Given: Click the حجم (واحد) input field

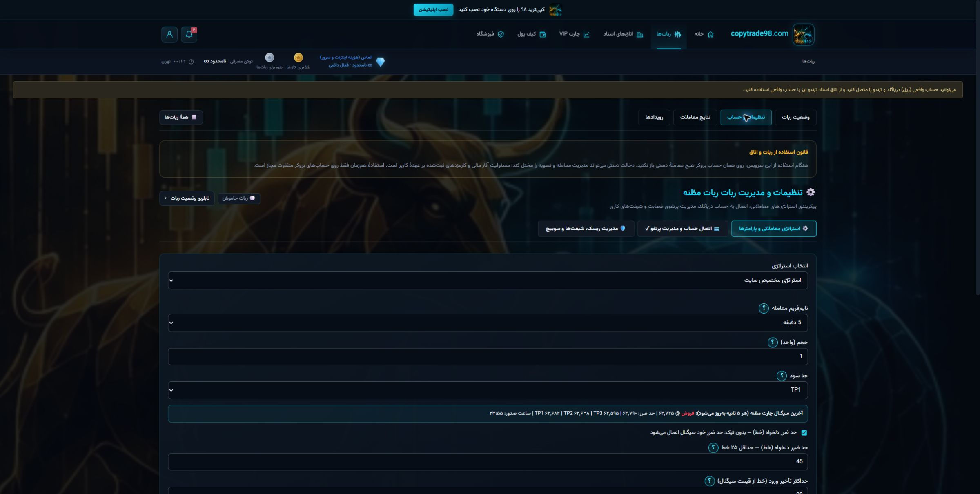Looking at the screenshot, I should 488,356.
